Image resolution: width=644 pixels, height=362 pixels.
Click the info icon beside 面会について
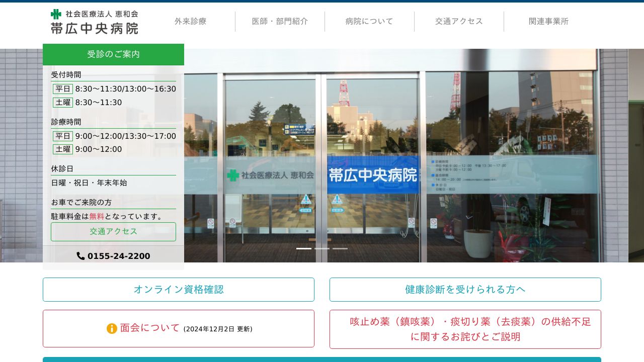pos(112,328)
